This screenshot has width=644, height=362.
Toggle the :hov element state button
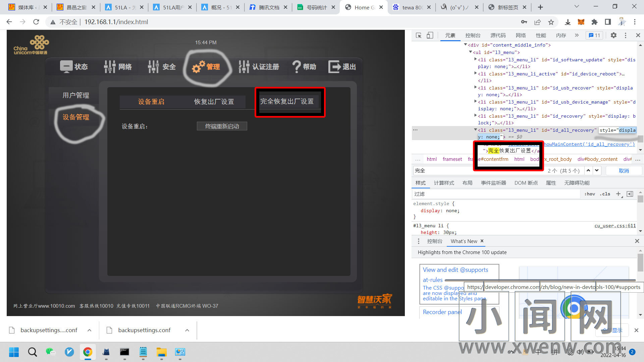point(590,194)
